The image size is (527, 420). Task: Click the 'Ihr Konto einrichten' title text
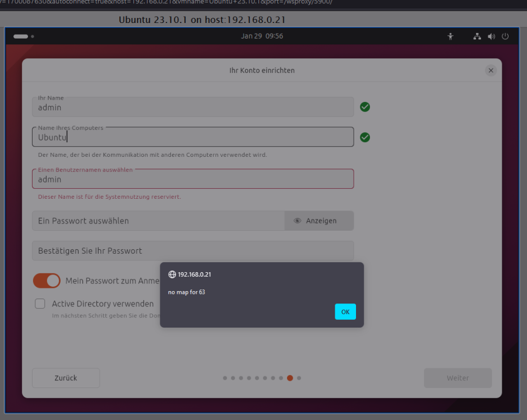[262, 70]
